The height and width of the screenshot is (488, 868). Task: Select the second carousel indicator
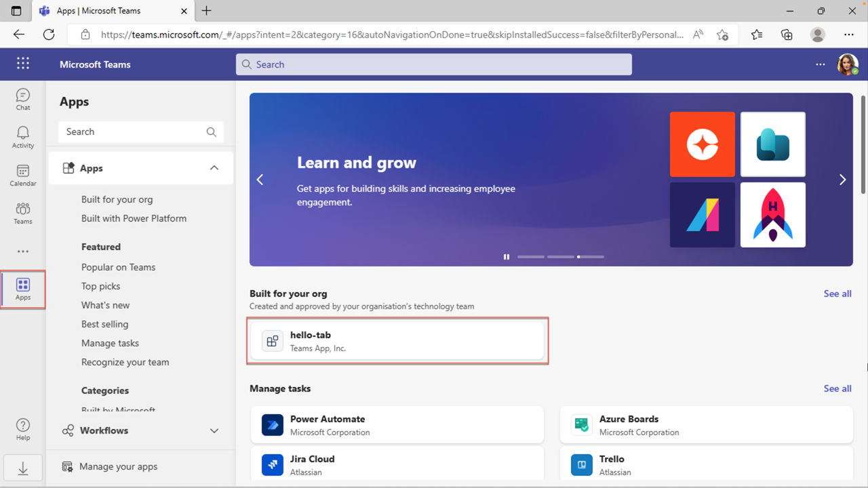[x=561, y=257]
